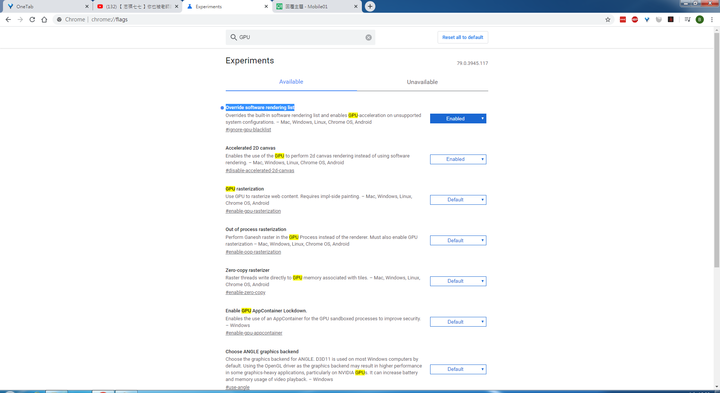Open GPU rasterization dropdown
Screen dimensions: 720x393
point(458,200)
